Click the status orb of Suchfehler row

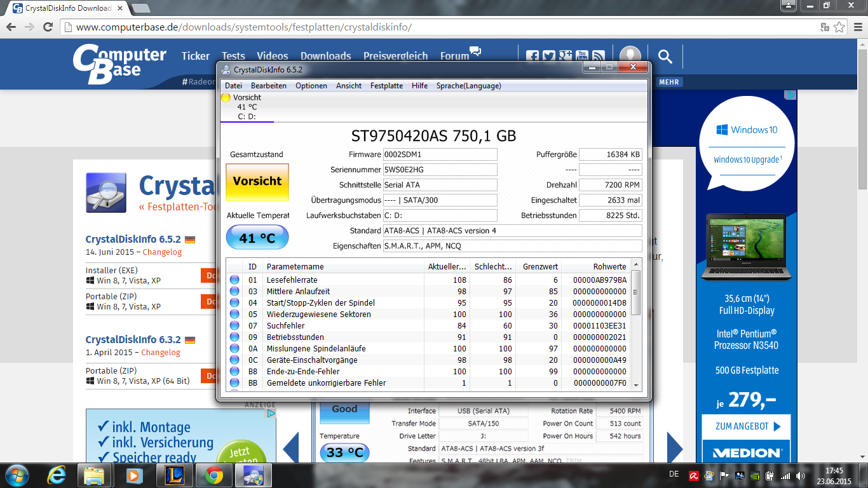[234, 326]
